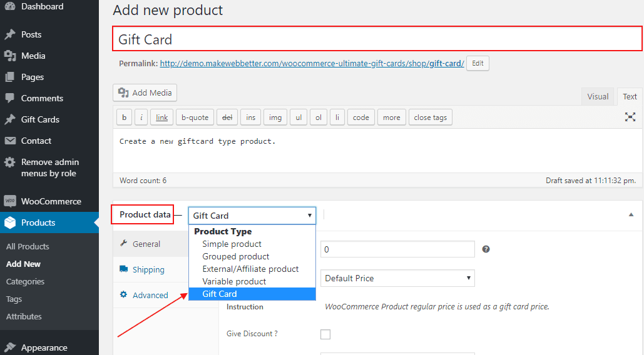Collapse the Product data panel

point(631,214)
